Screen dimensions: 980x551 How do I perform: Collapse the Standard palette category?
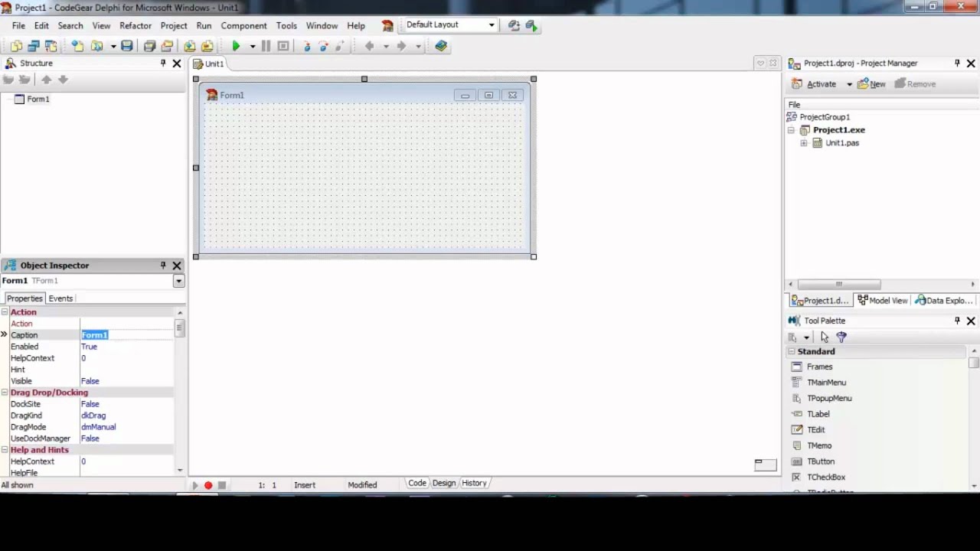pos(791,351)
